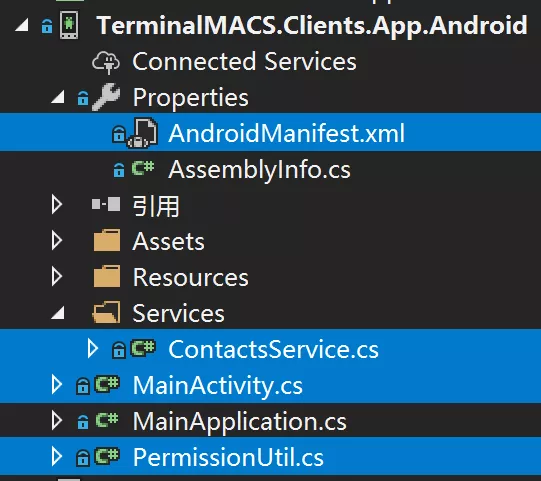Click the C# icon of ContactsService.cs
Viewport: 541px width, 481px height.
[x=143, y=348]
